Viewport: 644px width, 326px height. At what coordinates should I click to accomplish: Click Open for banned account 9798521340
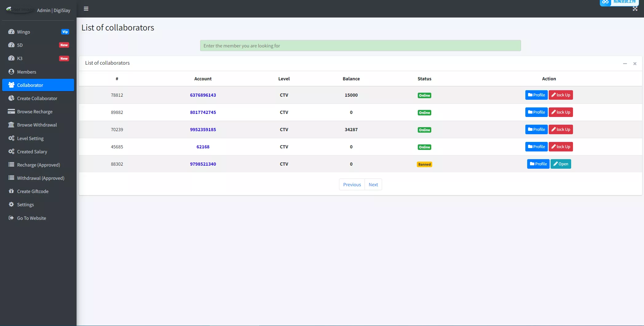[561, 164]
